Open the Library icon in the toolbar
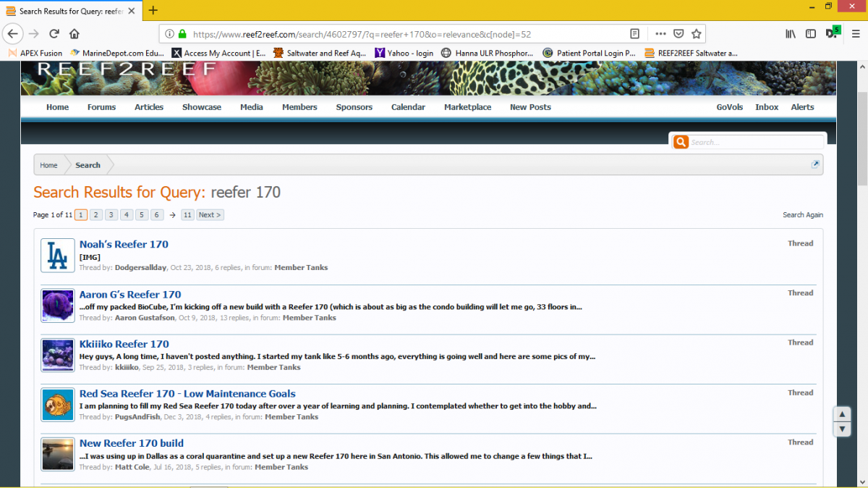 coord(790,34)
